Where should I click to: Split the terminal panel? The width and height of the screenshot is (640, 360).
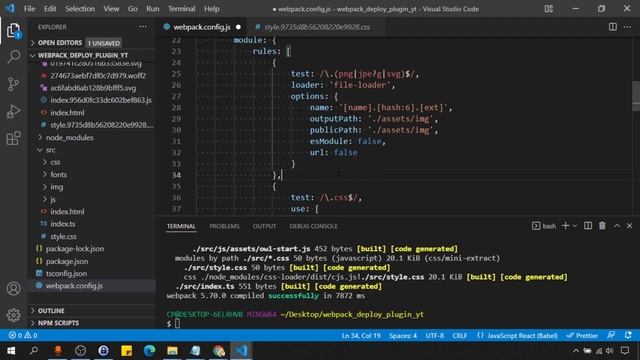click(x=588, y=226)
